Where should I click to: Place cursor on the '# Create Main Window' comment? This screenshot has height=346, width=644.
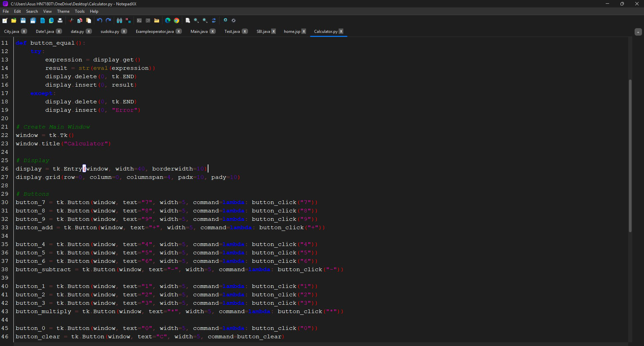[x=53, y=127]
